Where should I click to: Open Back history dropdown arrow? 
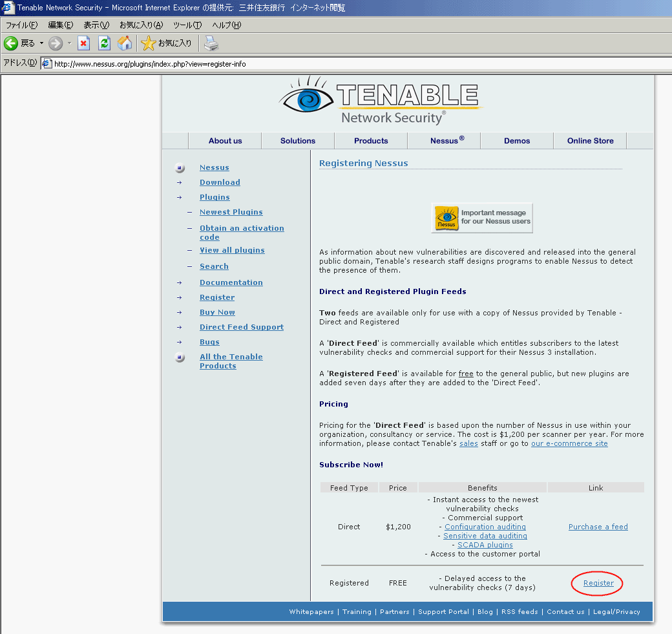click(x=41, y=43)
